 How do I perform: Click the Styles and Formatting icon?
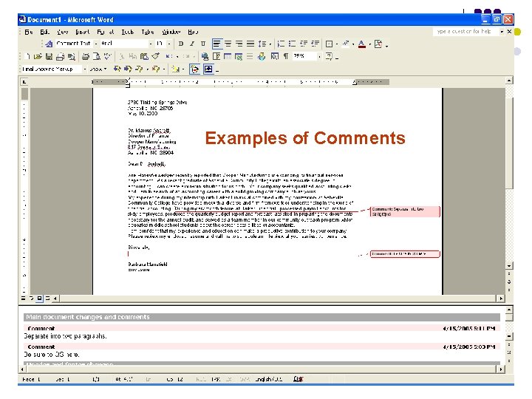49,44
